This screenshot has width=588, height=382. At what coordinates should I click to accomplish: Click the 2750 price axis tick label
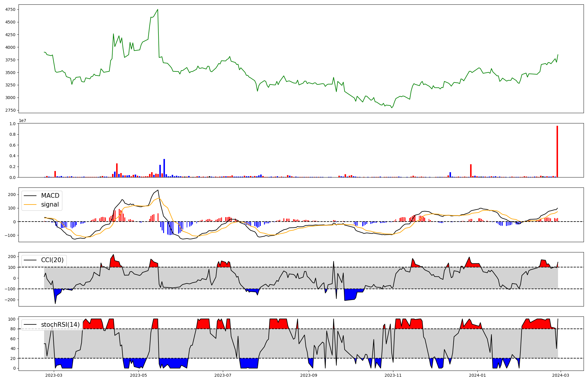pos(10,110)
